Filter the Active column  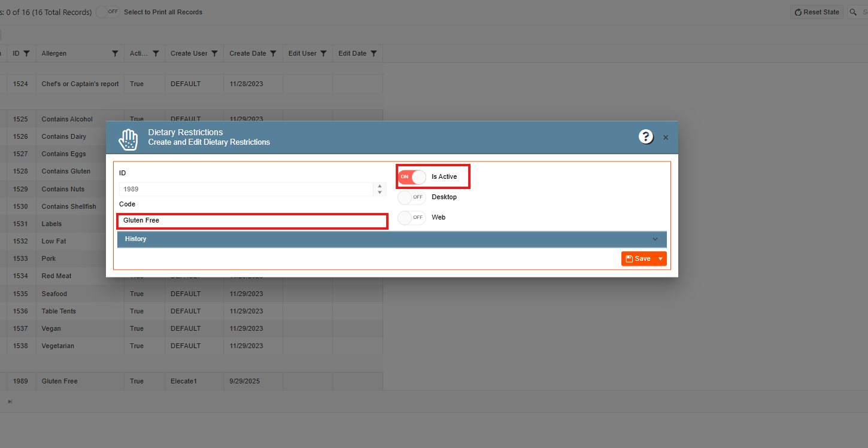coord(156,54)
